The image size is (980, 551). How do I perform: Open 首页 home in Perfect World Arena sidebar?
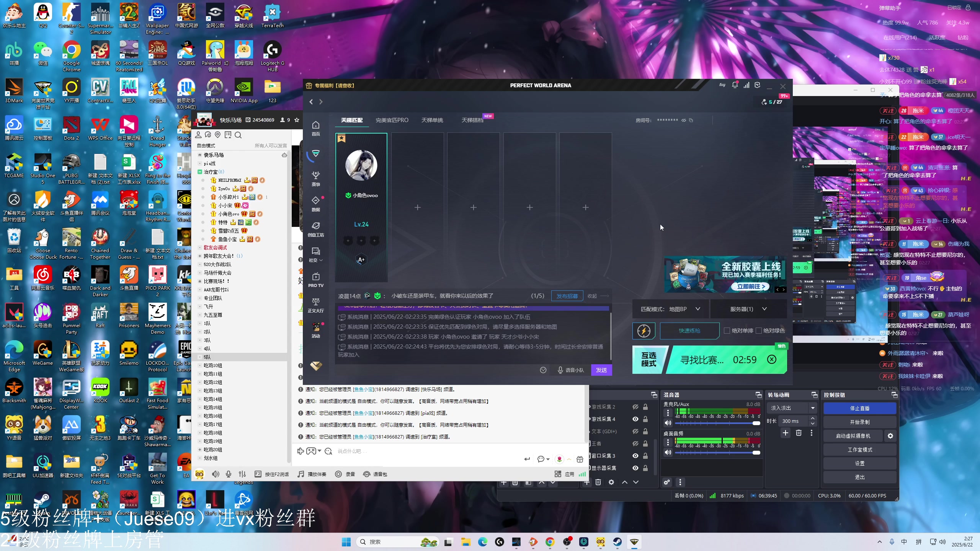click(316, 128)
